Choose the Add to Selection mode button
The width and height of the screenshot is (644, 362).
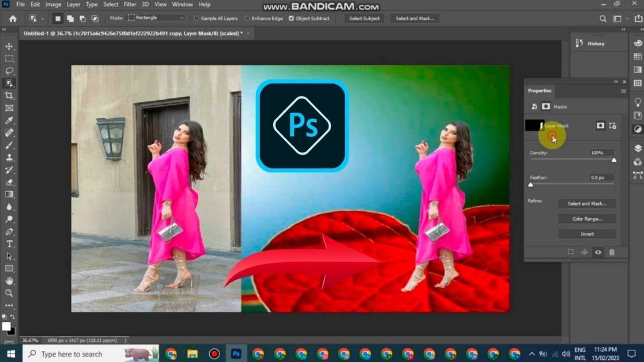70,19
